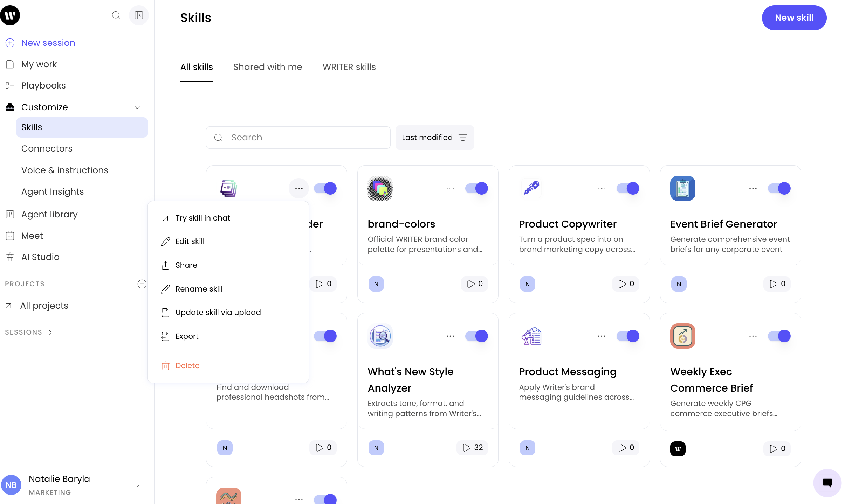
Task: Click the run count 32 on Style Analyzer
Action: [472, 448]
